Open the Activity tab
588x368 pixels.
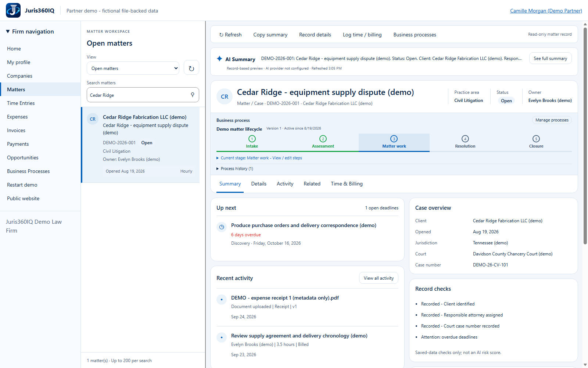point(285,184)
